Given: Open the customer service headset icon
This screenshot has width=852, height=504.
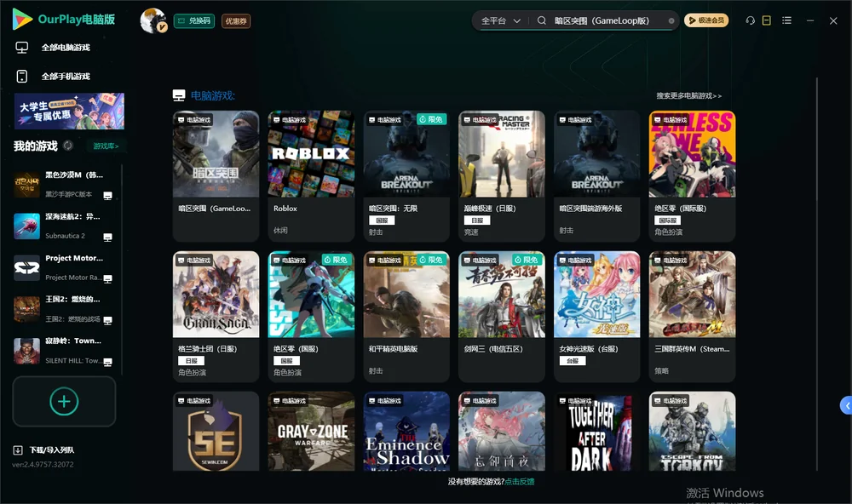Looking at the screenshot, I should click(x=751, y=20).
